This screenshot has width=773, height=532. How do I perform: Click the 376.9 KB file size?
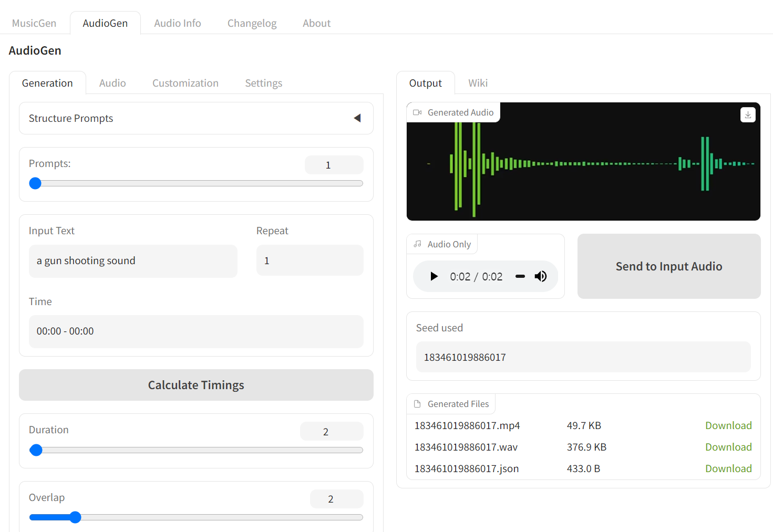coord(586,447)
